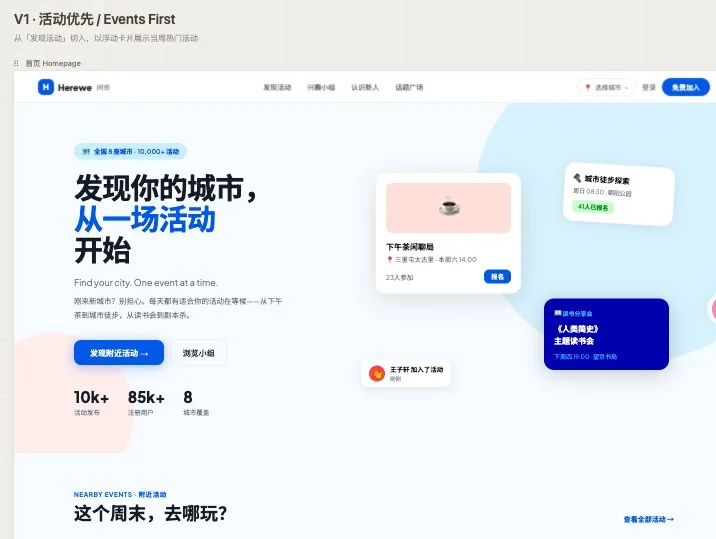Click the book icon beside 读书分享会
This screenshot has width=716, height=539.
[x=557, y=313]
